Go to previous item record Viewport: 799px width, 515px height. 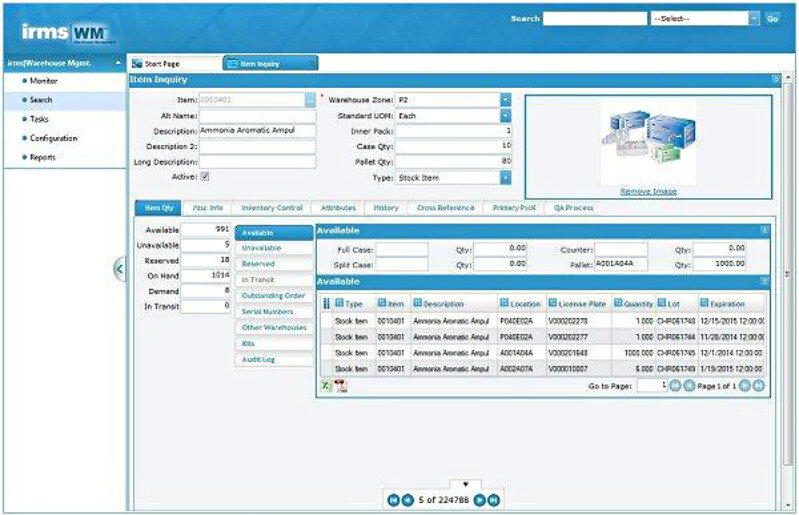click(x=407, y=500)
